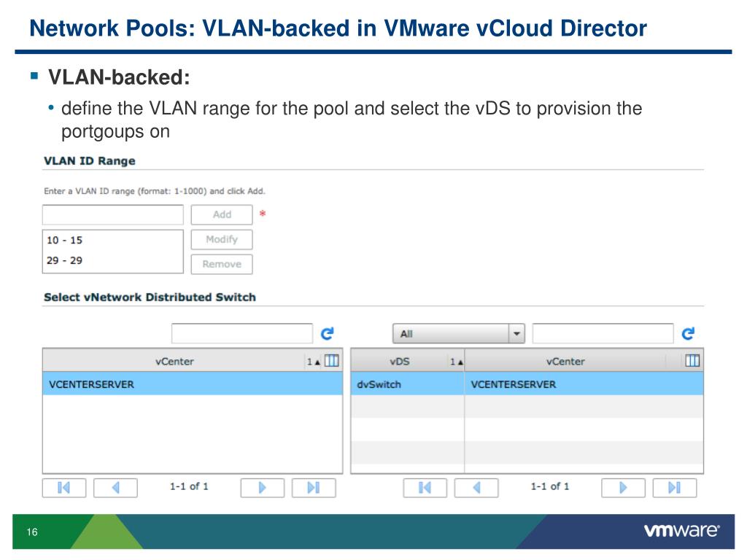Click VCENTERSERVER cell in the vDS table
The width and height of the screenshot is (747, 560).
(584, 384)
